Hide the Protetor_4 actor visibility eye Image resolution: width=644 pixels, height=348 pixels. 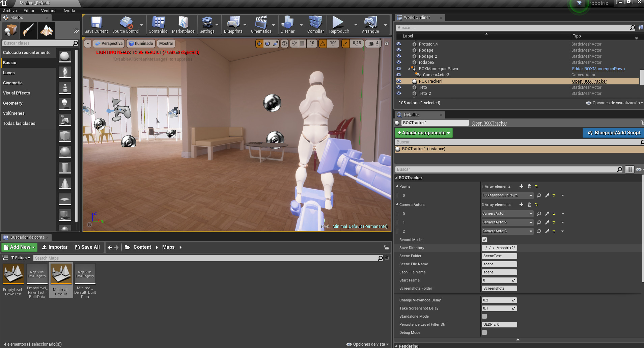(399, 44)
